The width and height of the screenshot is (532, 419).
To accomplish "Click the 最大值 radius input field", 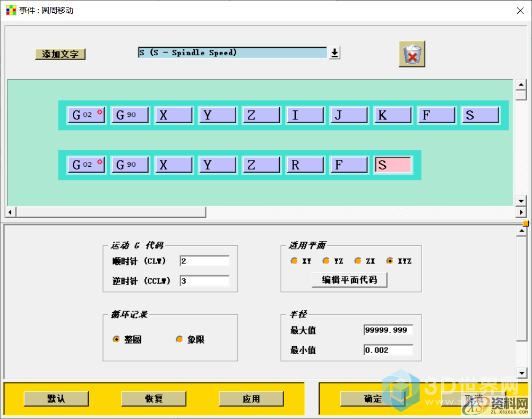I will point(388,330).
